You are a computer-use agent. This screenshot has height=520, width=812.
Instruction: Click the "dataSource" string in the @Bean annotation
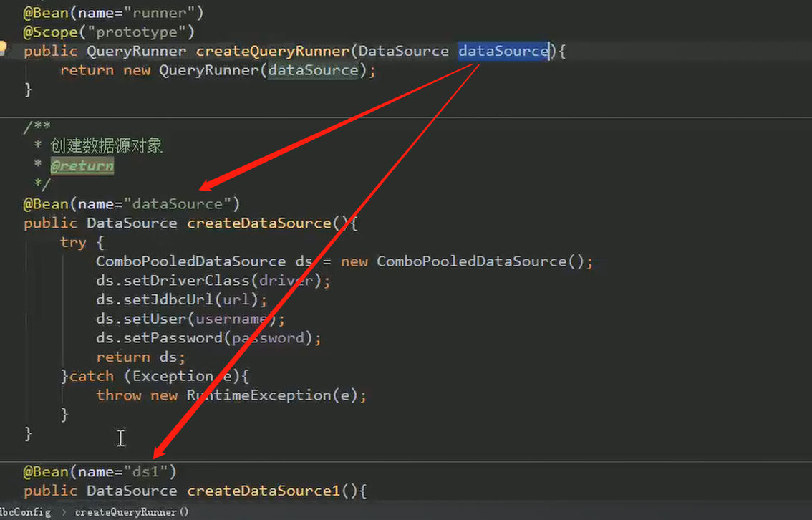(x=177, y=204)
